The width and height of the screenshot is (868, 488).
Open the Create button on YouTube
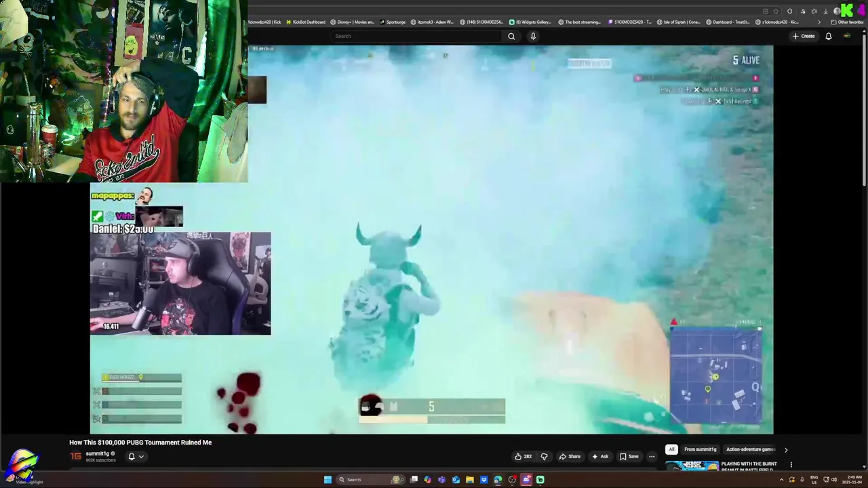(804, 36)
